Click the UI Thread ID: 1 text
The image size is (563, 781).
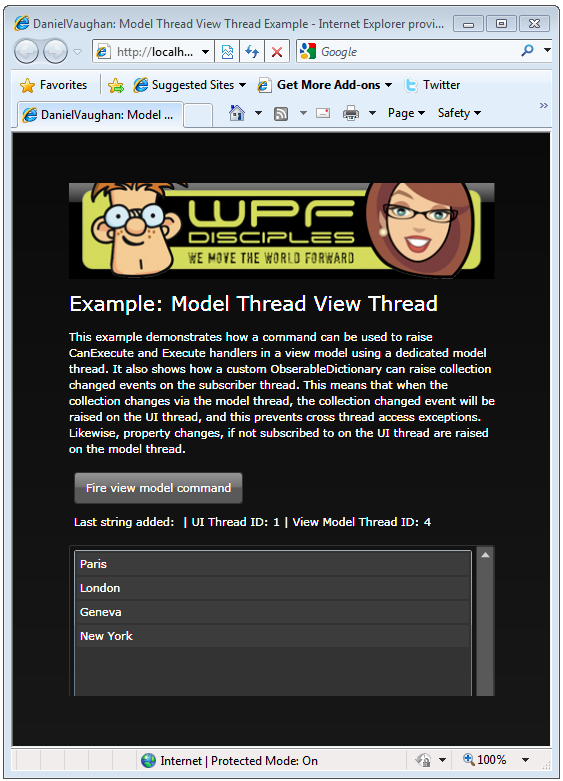[236, 522]
